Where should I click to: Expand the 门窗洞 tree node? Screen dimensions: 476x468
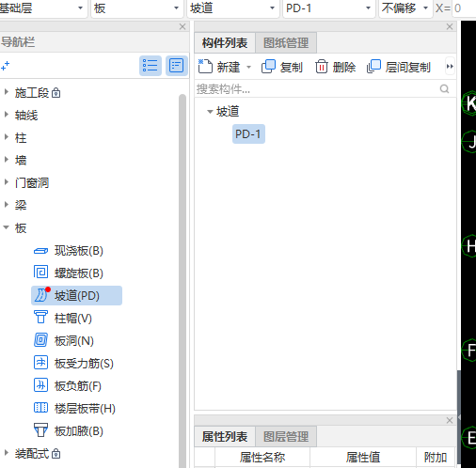click(6, 182)
